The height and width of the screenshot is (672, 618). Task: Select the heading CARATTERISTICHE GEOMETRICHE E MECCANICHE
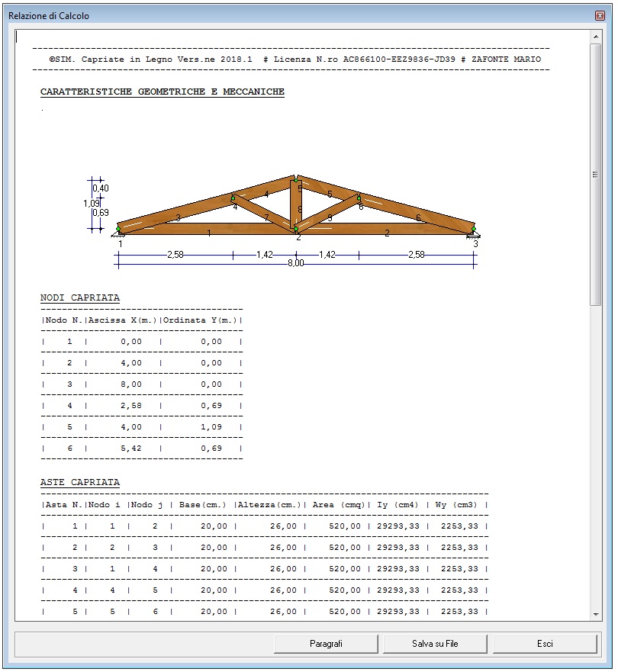163,92
